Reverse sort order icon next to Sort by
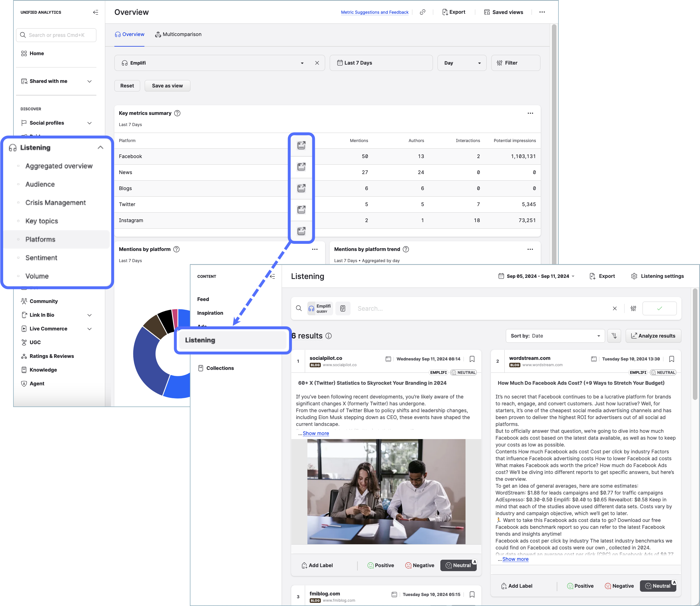This screenshot has height=606, width=700. pyautogui.click(x=614, y=336)
